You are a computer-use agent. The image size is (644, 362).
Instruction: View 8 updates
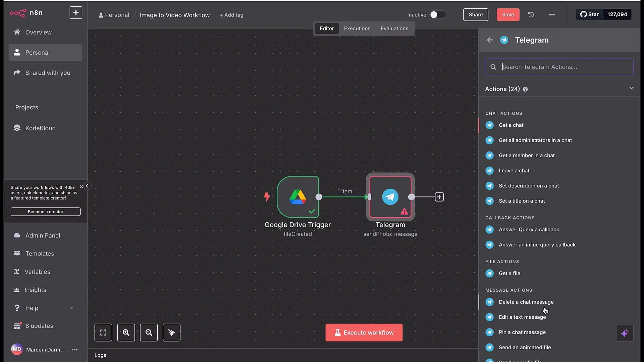point(45,326)
